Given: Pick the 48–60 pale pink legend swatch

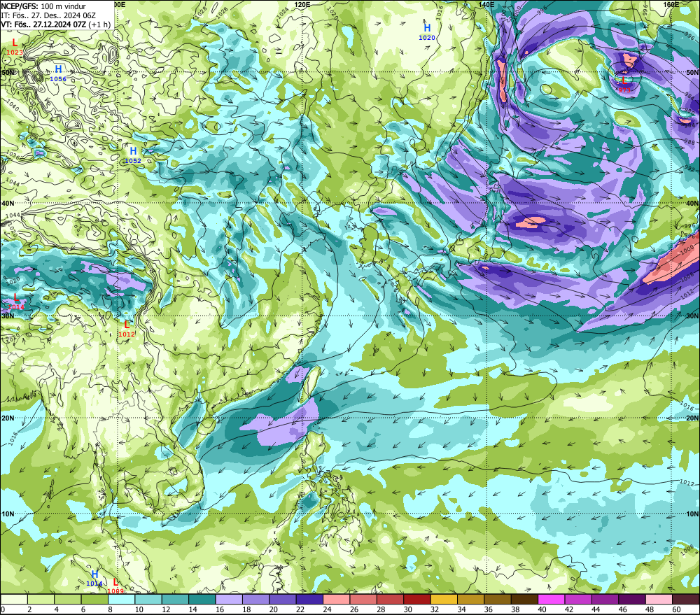Looking at the screenshot, I should [659, 600].
